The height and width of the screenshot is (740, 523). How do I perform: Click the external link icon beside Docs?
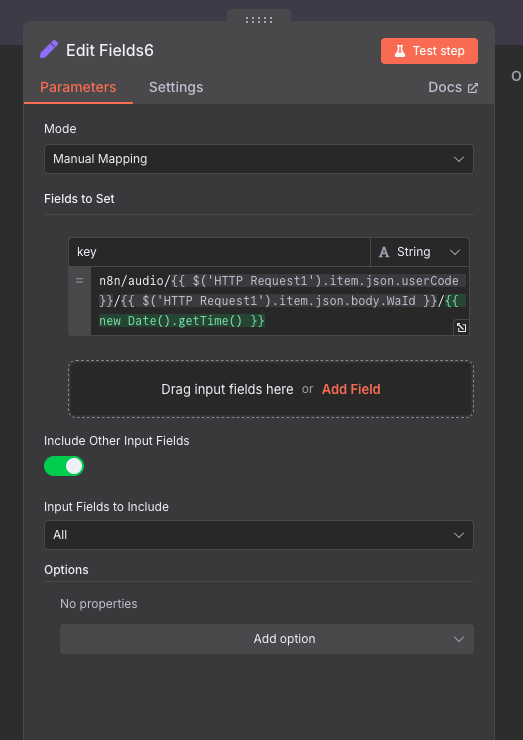[x=472, y=88]
